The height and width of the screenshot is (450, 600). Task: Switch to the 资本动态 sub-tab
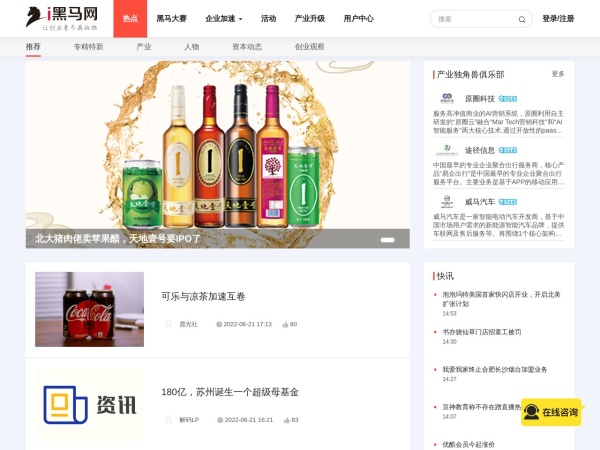click(x=247, y=47)
